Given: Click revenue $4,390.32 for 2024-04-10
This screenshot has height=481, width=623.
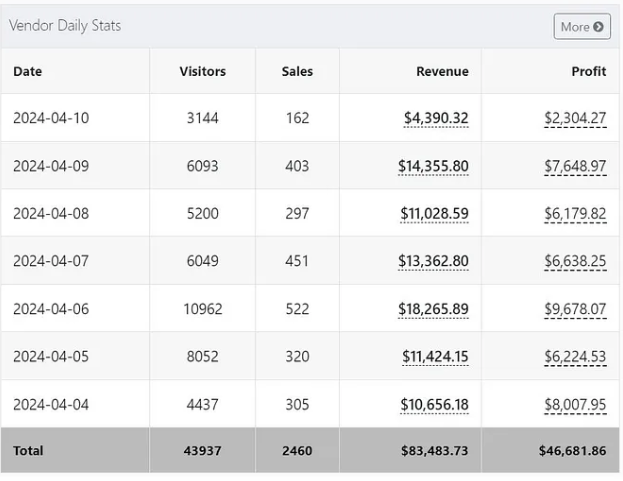Looking at the screenshot, I should tap(435, 118).
